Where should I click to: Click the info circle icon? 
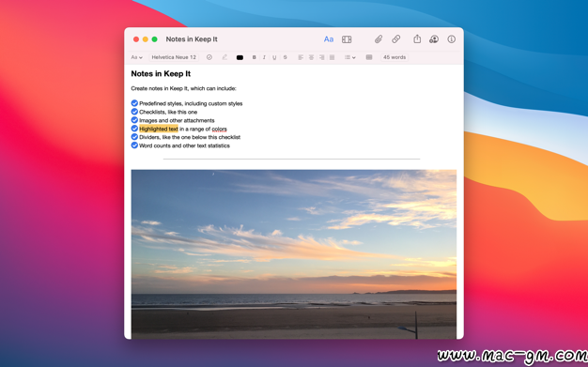(x=452, y=39)
